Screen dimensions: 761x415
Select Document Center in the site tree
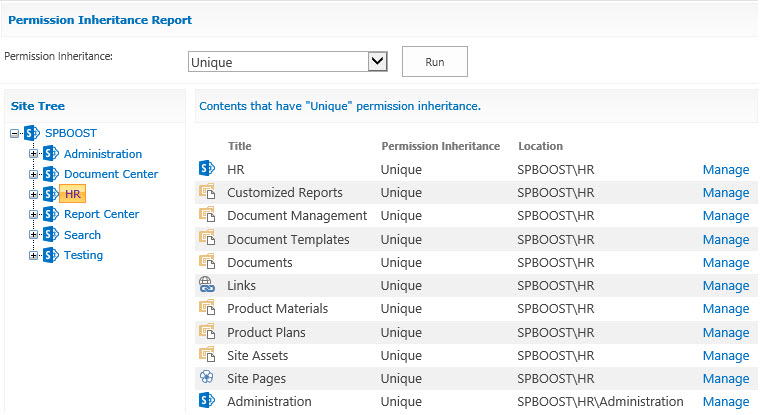[x=111, y=174]
